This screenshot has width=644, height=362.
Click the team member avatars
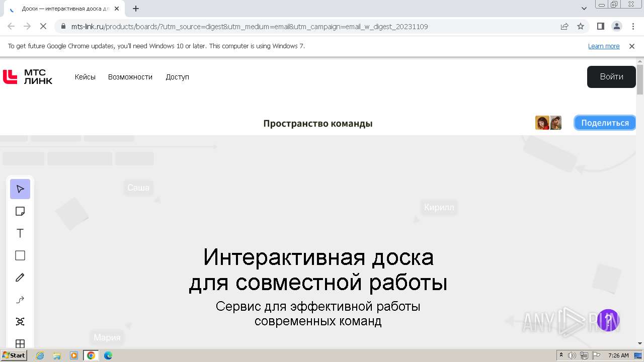click(x=548, y=123)
